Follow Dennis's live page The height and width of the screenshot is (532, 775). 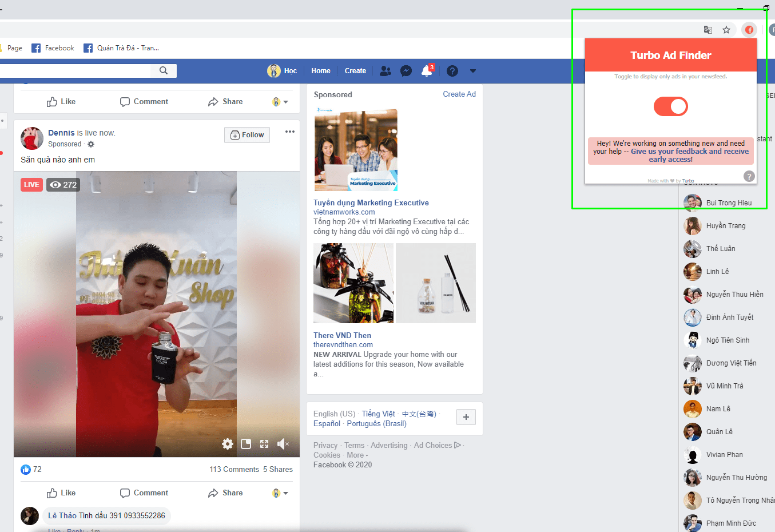pos(247,134)
